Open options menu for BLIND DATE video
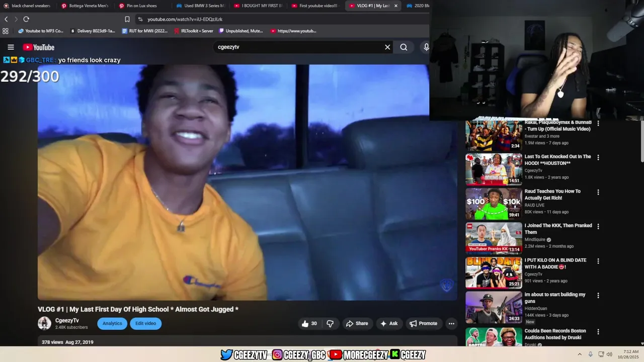The height and width of the screenshot is (362, 644). click(598, 261)
